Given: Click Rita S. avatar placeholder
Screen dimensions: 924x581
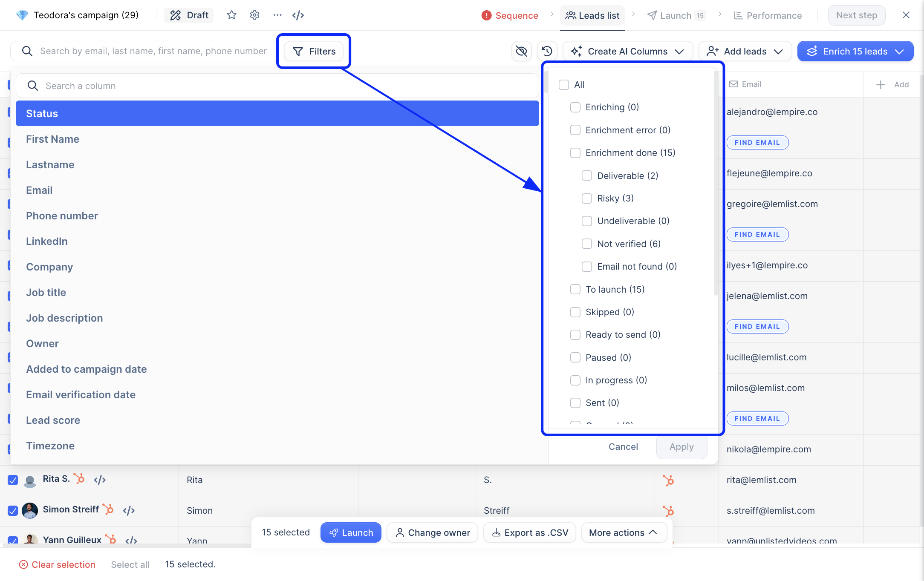Looking at the screenshot, I should click(30, 480).
